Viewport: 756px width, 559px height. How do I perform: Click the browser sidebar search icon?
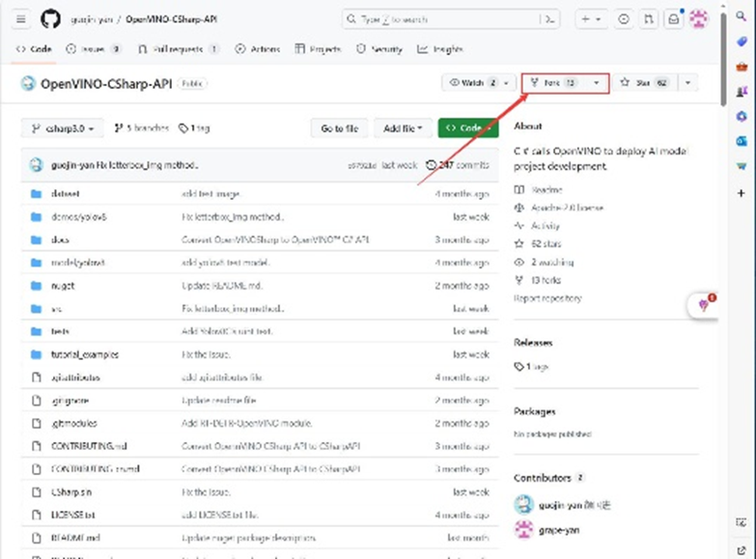coord(742,16)
